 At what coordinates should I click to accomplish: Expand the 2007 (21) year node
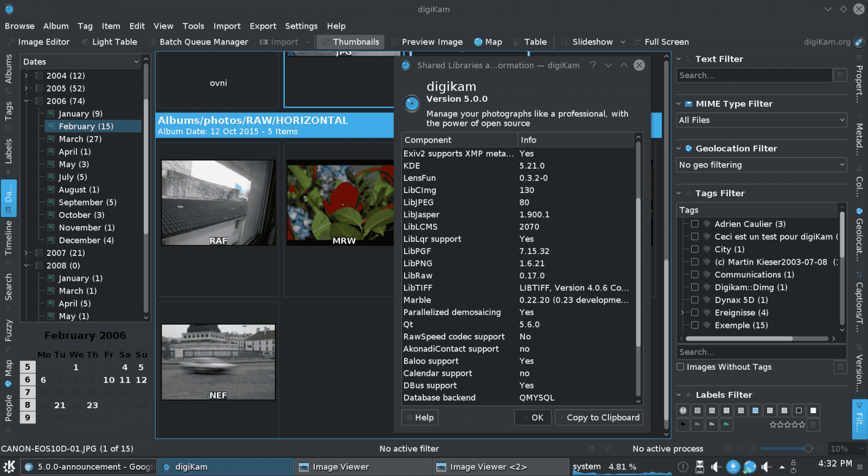[x=26, y=253]
